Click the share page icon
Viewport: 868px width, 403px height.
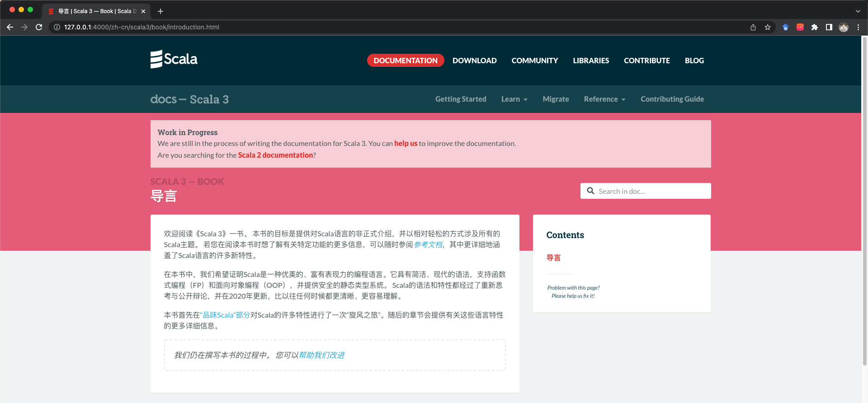(753, 27)
